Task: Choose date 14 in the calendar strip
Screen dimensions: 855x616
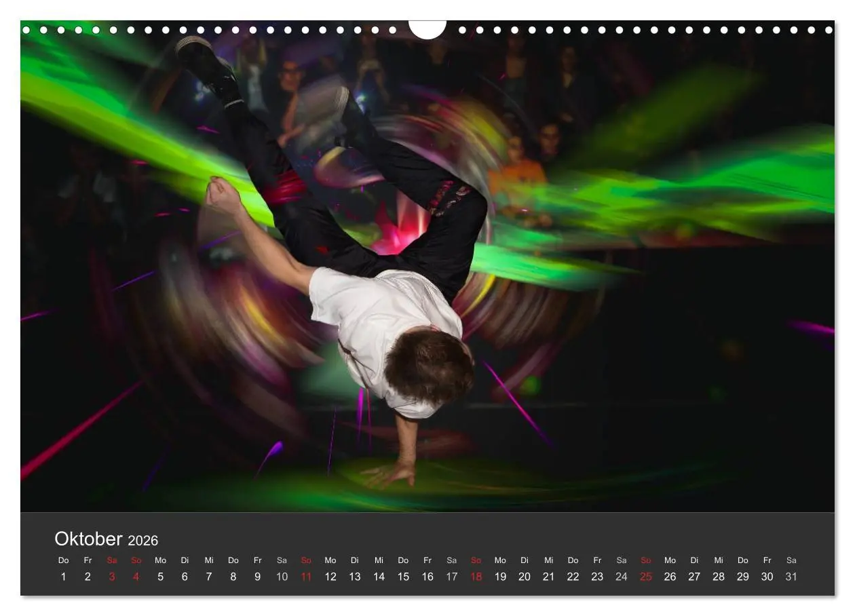Action: [379, 577]
